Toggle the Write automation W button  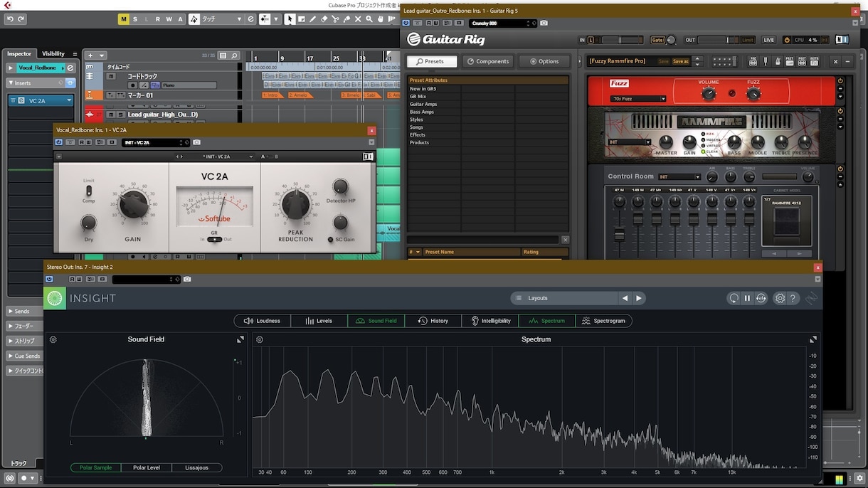[169, 19]
